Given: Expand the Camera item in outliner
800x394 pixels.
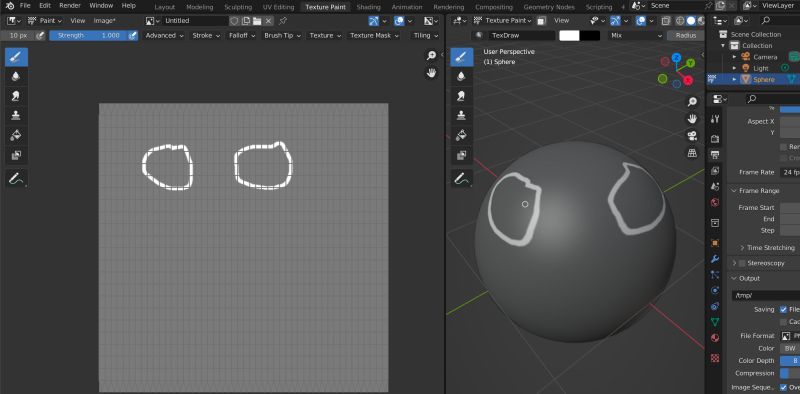Looking at the screenshot, I should tap(734, 57).
